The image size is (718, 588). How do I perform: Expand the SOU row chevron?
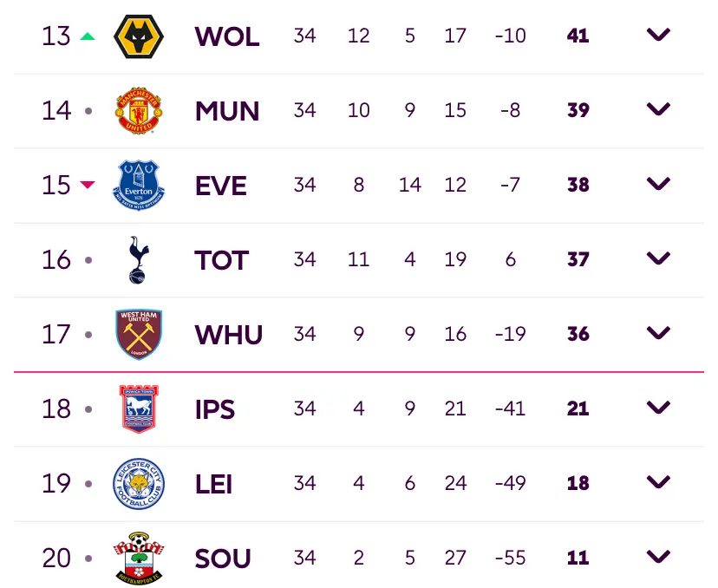click(658, 557)
